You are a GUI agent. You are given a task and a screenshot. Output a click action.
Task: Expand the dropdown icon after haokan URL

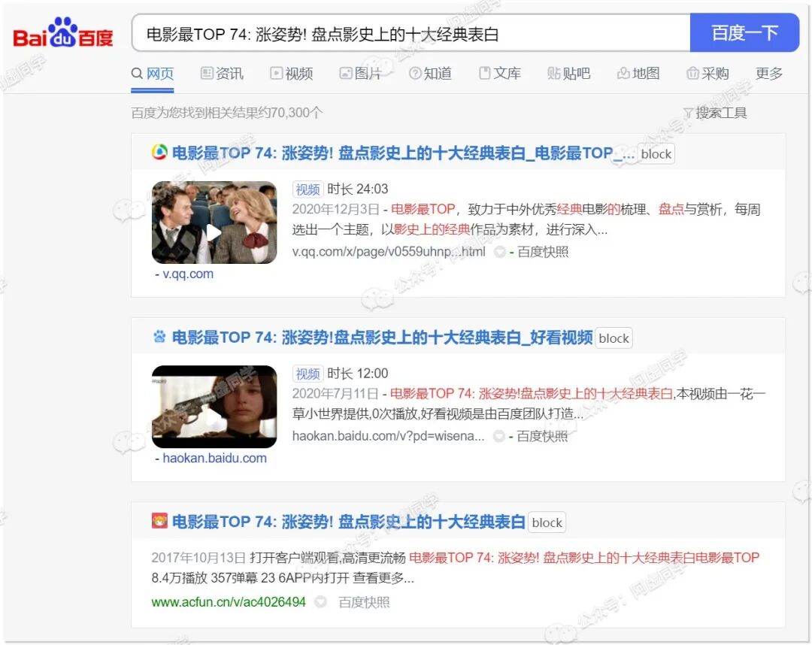pos(498,436)
